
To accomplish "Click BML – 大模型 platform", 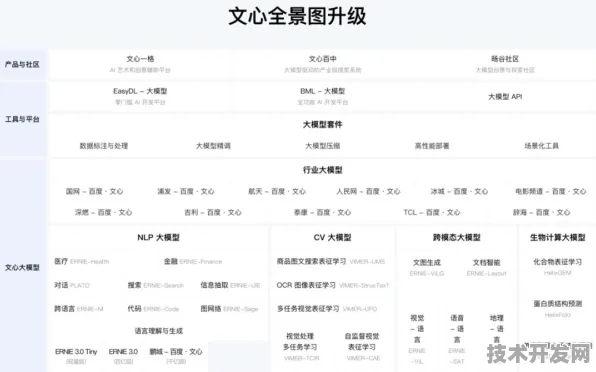I will tap(322, 96).
